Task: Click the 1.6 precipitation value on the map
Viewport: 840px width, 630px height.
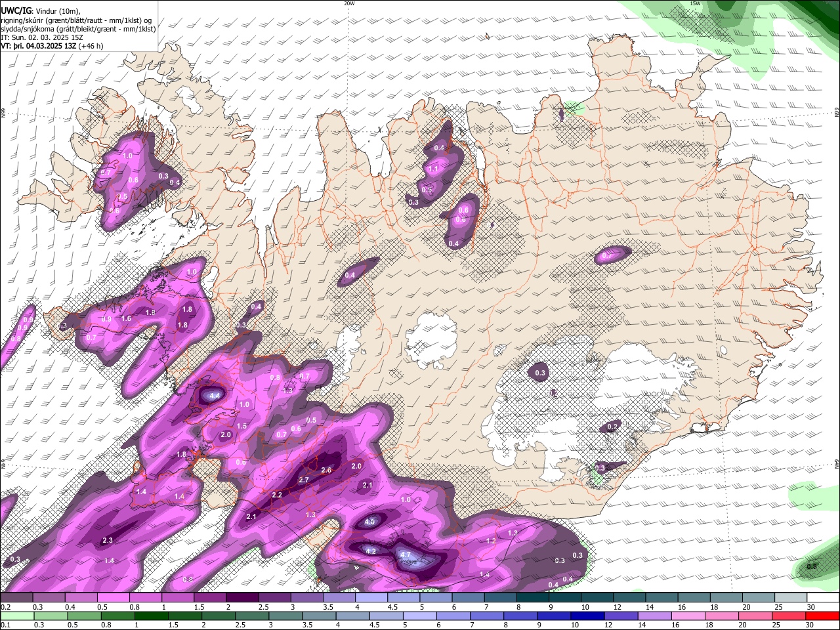Action: click(127, 319)
